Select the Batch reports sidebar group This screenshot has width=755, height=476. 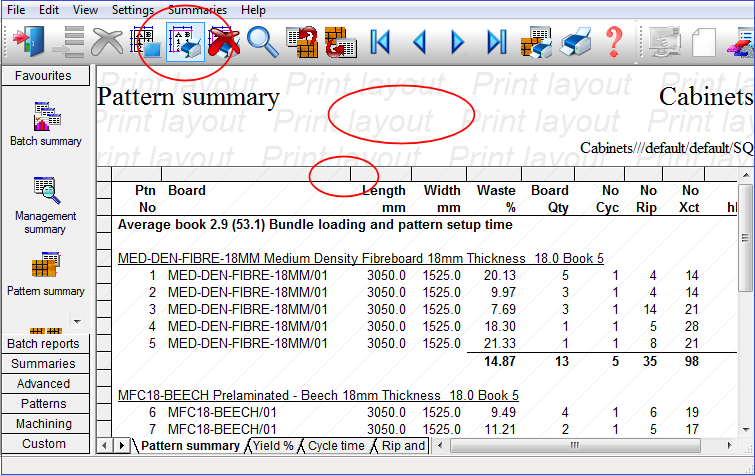[45, 344]
